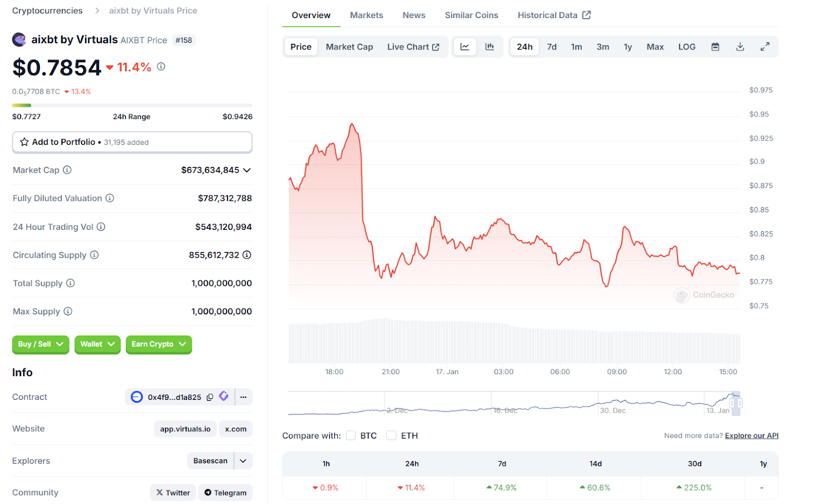This screenshot has width=825, height=504.
Task: Click the Explore our API link
Action: coord(752,436)
